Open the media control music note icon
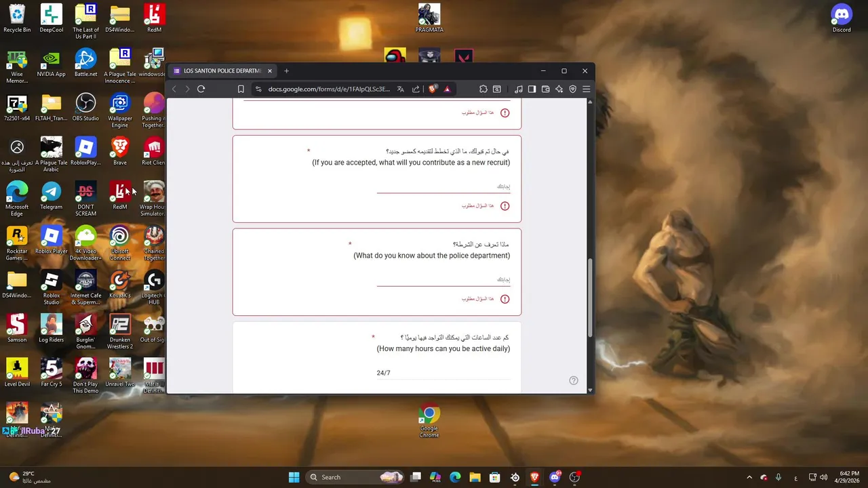The width and height of the screenshot is (868, 488). pyautogui.click(x=519, y=89)
